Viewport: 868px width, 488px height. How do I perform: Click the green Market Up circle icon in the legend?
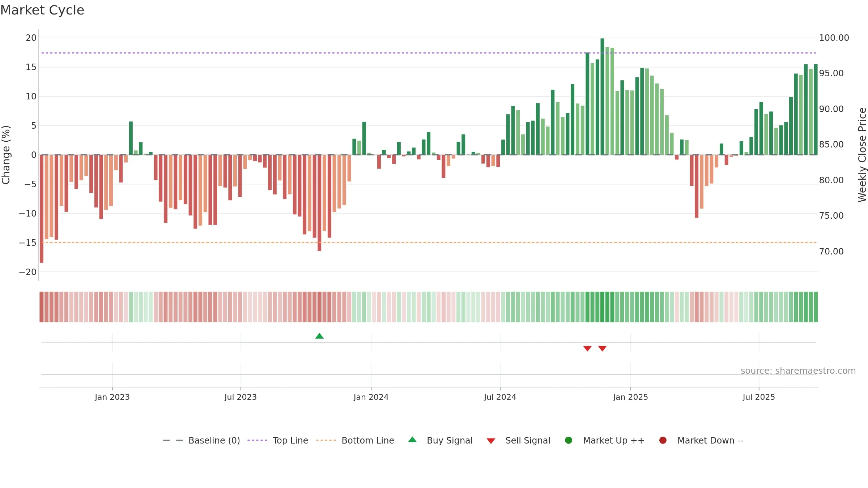[569, 440]
